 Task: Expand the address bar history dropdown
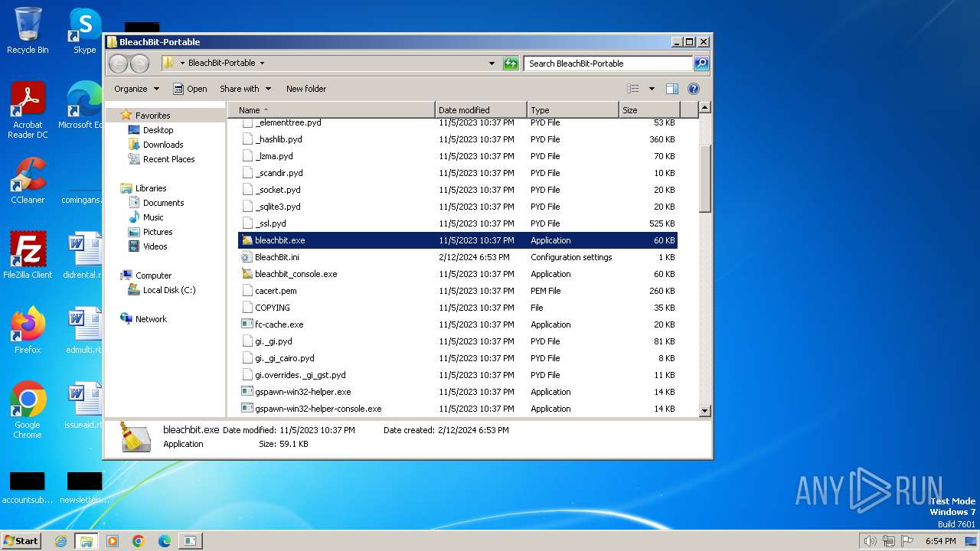coord(492,64)
